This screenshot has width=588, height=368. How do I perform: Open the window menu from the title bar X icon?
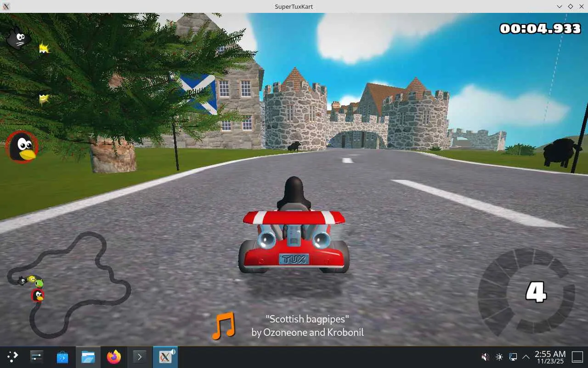point(6,6)
